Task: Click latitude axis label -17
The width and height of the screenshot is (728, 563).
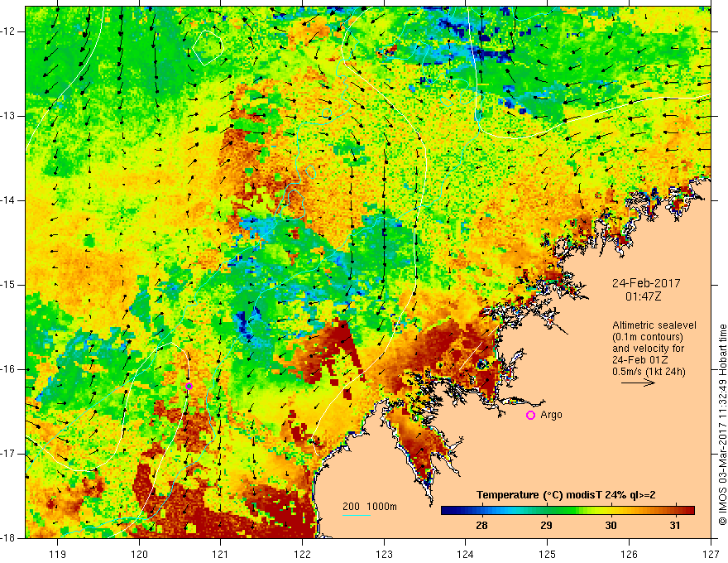Action: click(8, 454)
